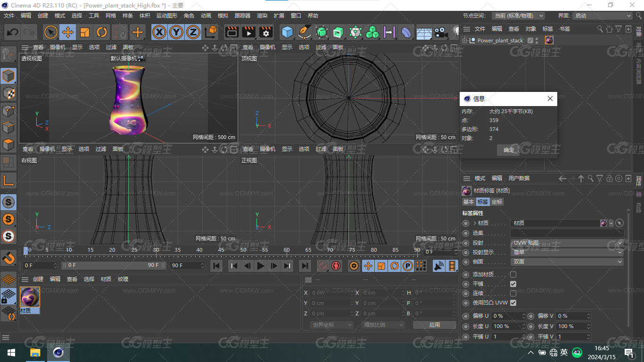Enable the 添加材质 checkbox
The height and width of the screenshot is (362, 644).
[x=513, y=274]
